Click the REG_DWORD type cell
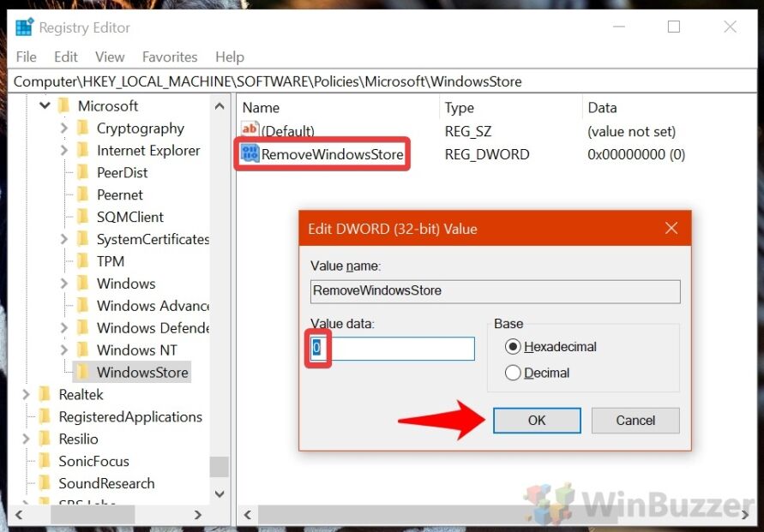Image resolution: width=764 pixels, height=532 pixels. tap(487, 154)
